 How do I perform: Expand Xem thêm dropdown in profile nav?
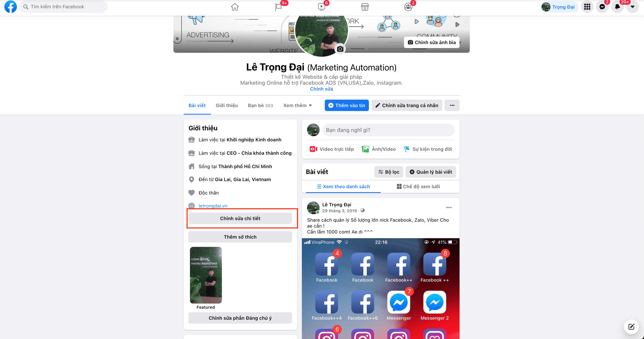[x=298, y=106]
